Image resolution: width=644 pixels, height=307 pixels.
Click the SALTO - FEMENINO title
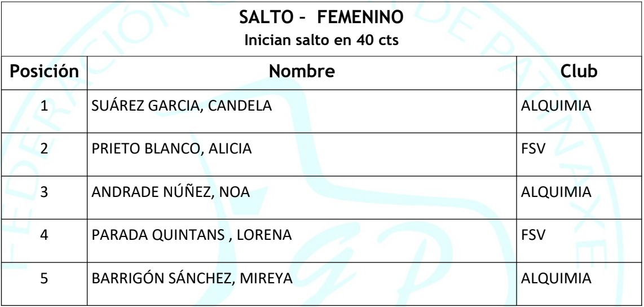coord(321,17)
